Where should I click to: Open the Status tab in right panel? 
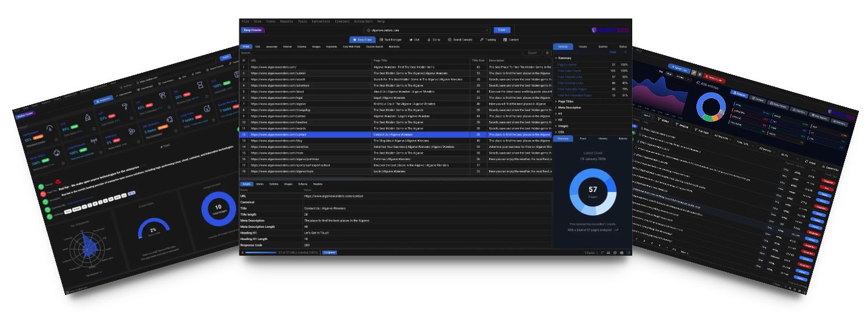(x=623, y=46)
